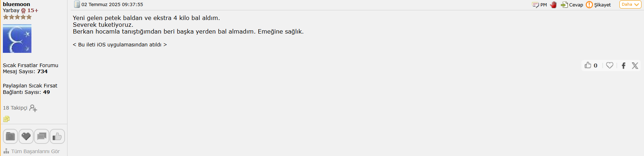Add post to favorites with heart icon
644x156 pixels.
click(x=610, y=65)
